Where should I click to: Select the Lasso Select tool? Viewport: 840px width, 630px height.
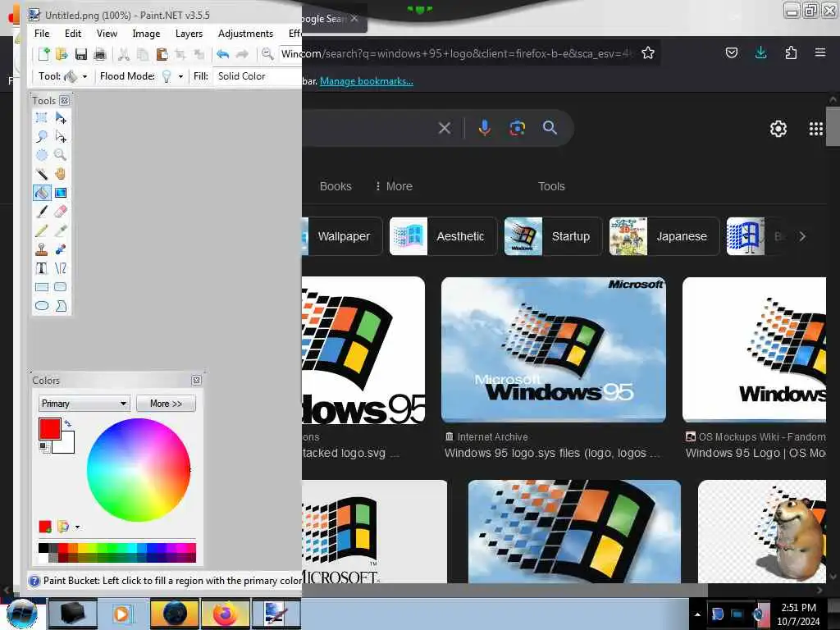point(41,137)
